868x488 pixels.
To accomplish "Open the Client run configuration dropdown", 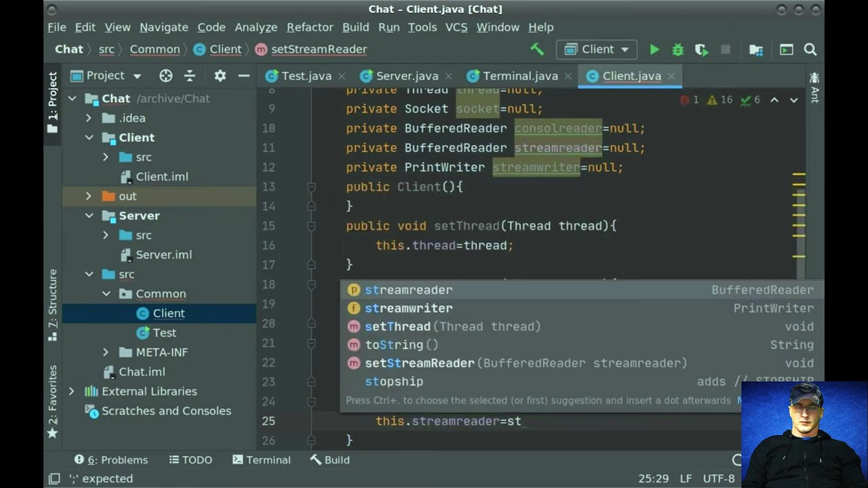I will tap(597, 49).
